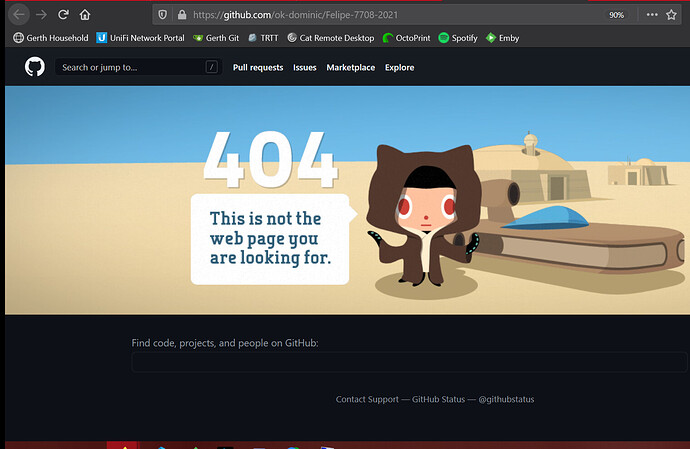Click 'Find code, projects, and people' label
Screen dimensions: 690x449
click(225, 343)
